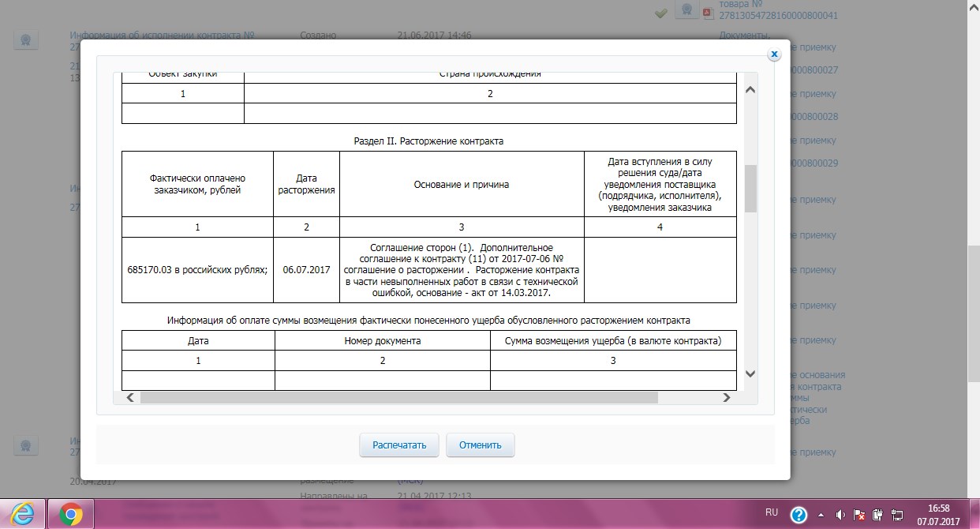Click the timestamp 21.06.2017 14:46 in background
Screen dimensions: 980x529
tap(435, 36)
